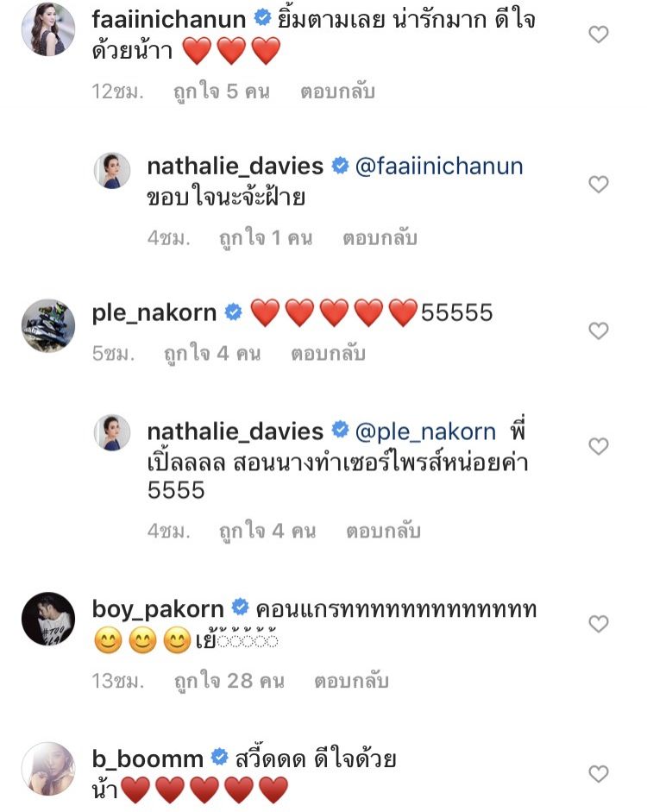Reply (ตอบกลับ) to boy_pakorn's comment

click(351, 681)
